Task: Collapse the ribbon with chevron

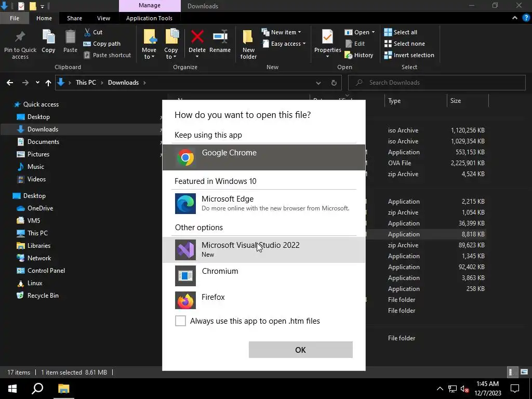Action: (515, 18)
